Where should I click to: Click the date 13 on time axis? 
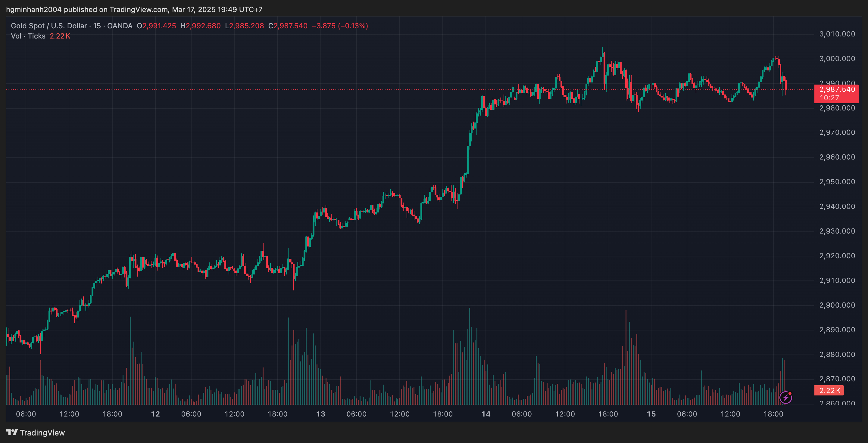tap(321, 414)
